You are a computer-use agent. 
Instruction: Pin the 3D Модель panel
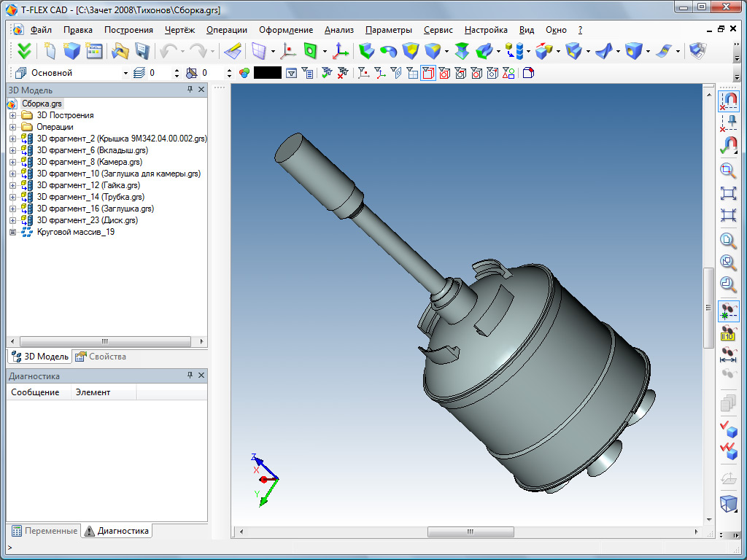[190, 90]
